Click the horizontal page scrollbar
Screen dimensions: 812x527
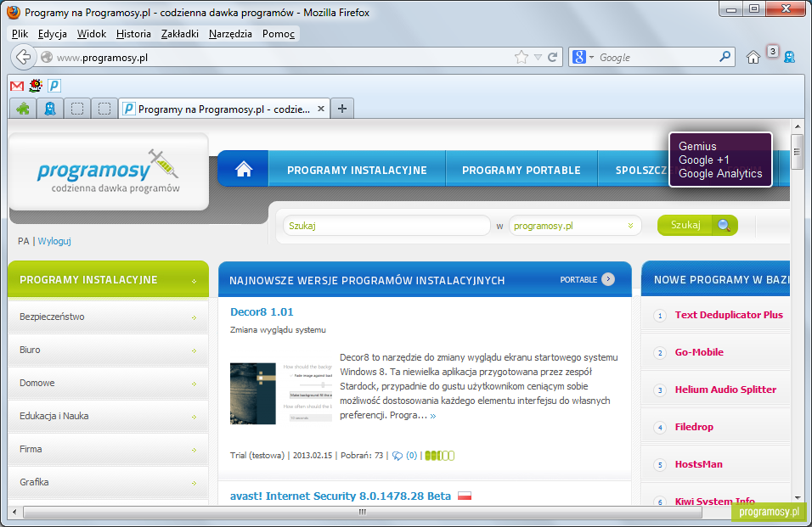click(x=363, y=512)
